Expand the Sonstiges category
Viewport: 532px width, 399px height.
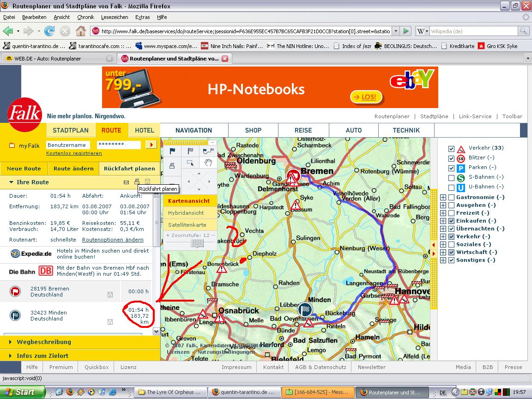(x=443, y=260)
